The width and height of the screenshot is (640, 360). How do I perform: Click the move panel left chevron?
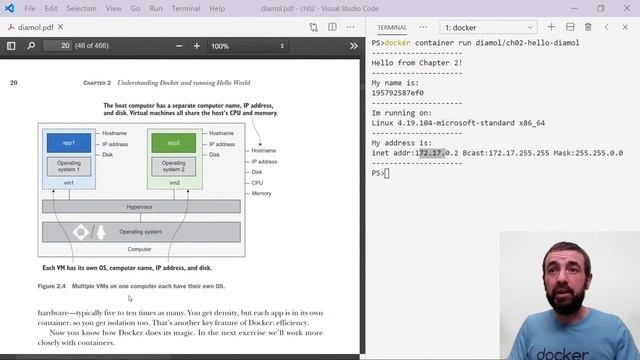point(607,27)
